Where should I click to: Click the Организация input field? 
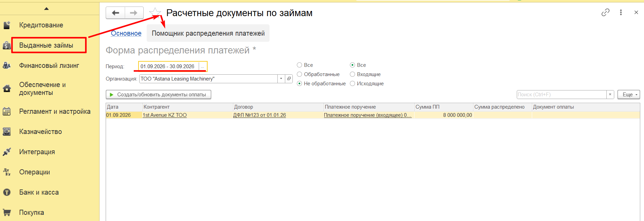point(208,79)
